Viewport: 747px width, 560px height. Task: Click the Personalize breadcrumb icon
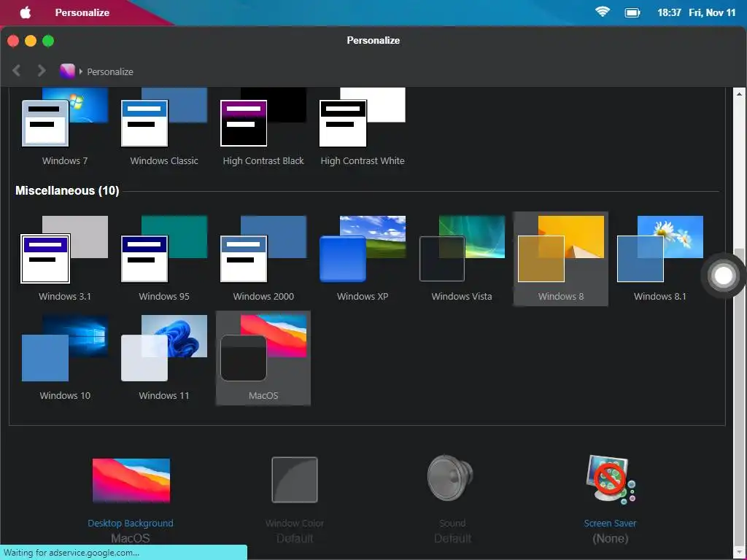[67, 71]
